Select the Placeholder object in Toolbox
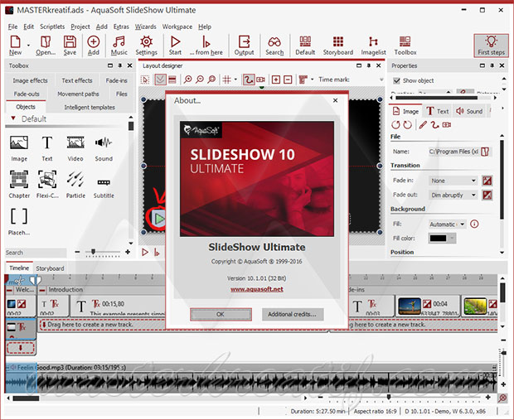This screenshot has width=514, height=420. [19, 216]
